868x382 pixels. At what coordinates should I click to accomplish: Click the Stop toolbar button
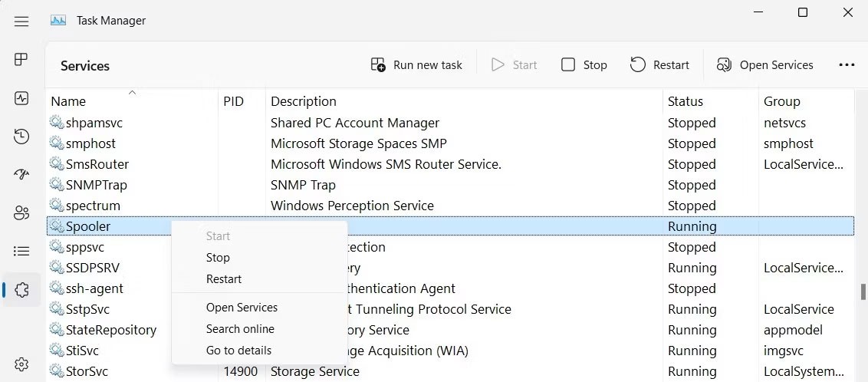pyautogui.click(x=584, y=65)
